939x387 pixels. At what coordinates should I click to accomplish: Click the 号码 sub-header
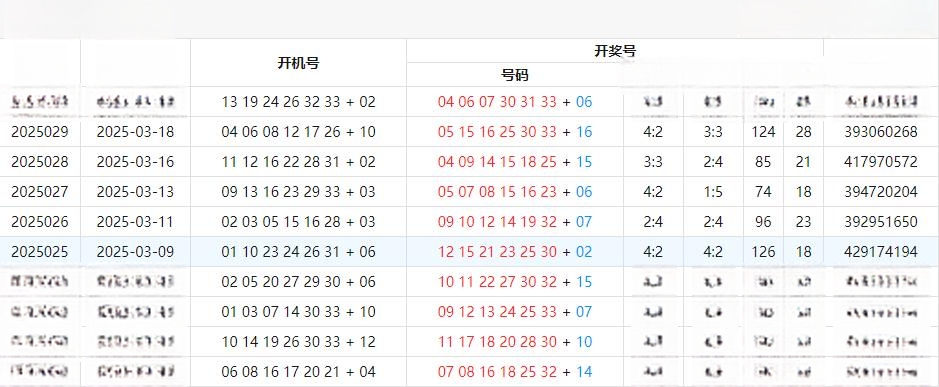(515, 75)
